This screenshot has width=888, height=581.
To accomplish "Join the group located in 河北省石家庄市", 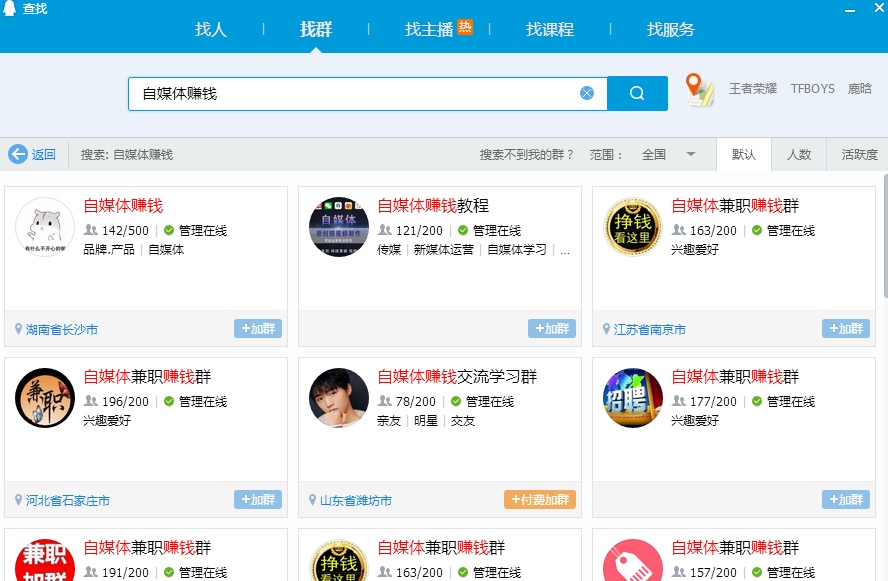I will pos(257,499).
